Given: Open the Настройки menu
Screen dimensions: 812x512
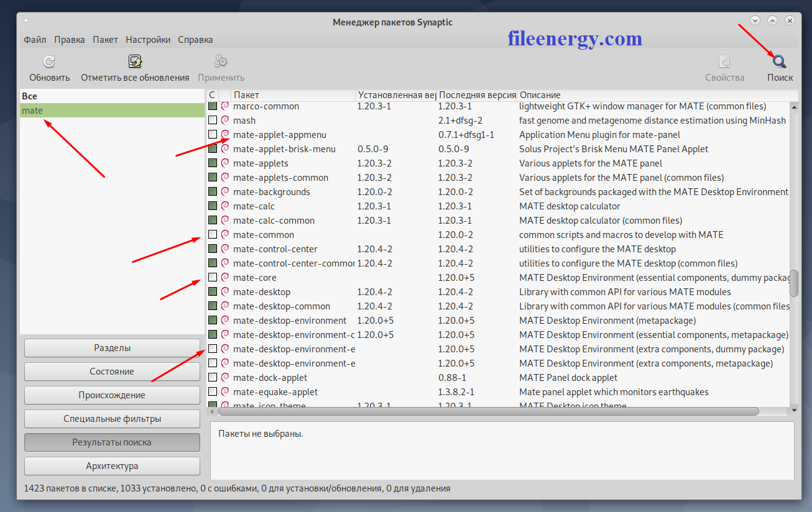Looking at the screenshot, I should click(148, 39).
